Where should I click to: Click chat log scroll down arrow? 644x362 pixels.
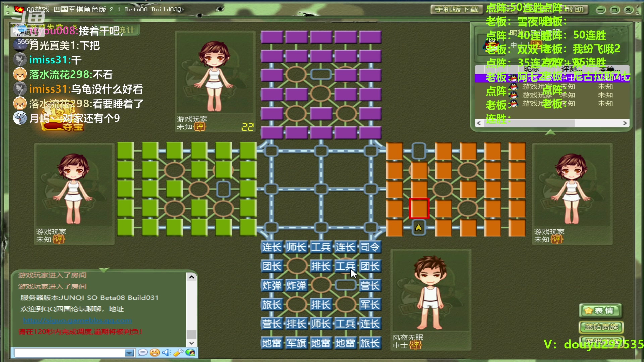[x=191, y=343]
